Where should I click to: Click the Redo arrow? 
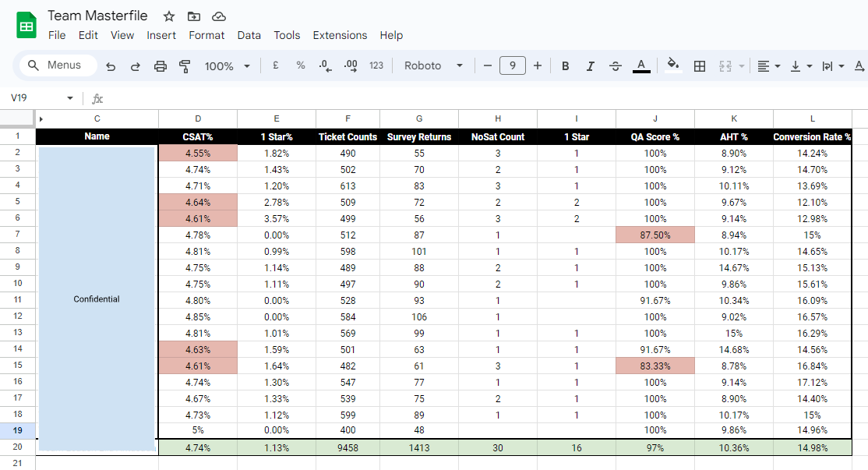(x=135, y=66)
